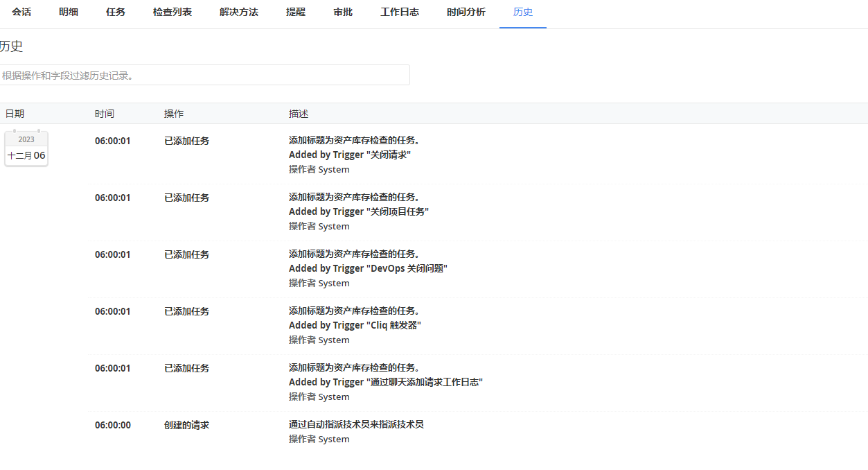
Task: Select the 解决方法 tab
Action: (239, 12)
